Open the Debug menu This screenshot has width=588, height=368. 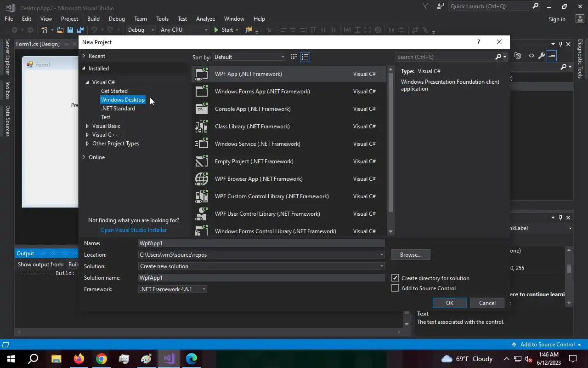click(x=117, y=19)
